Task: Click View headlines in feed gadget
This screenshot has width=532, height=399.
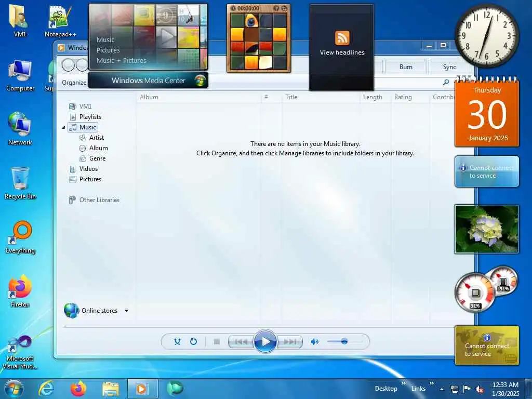Action: click(x=342, y=52)
